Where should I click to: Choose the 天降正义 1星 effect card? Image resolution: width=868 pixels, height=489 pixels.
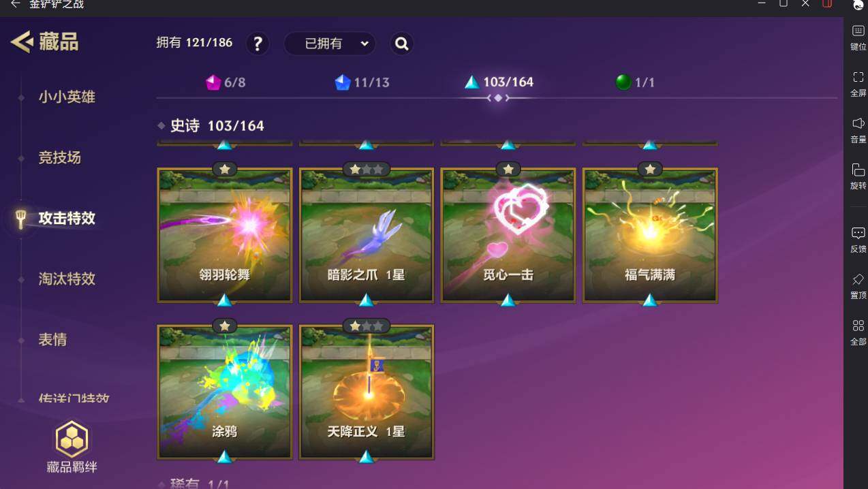[367, 392]
